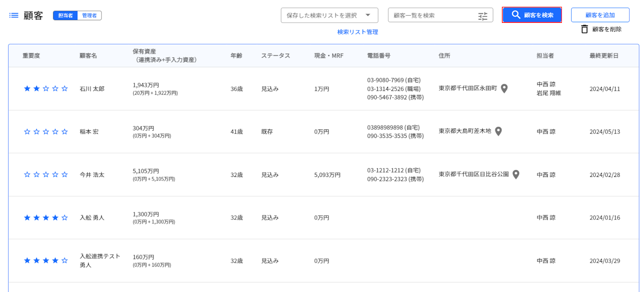
Task: Click assignee 岩尾 翔維
Action: pos(549,93)
